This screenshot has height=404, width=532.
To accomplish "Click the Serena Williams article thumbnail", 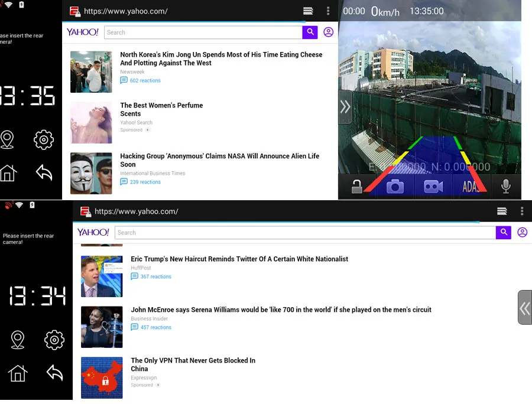I will pos(102,327).
